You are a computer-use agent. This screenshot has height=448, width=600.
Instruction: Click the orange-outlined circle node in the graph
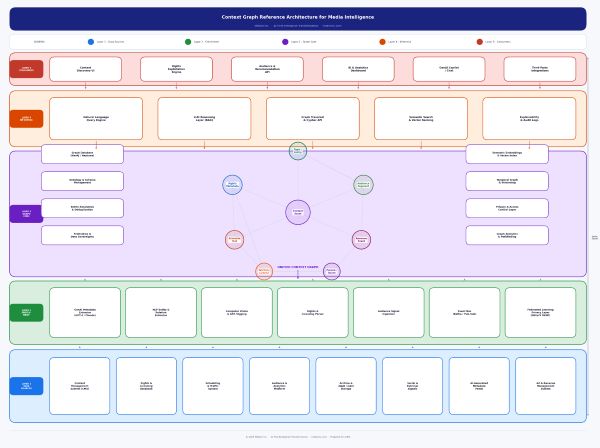click(264, 271)
